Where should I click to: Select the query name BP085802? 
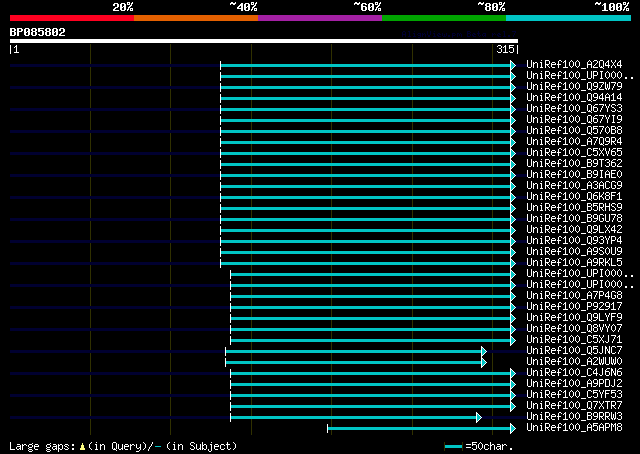pyautogui.click(x=38, y=32)
